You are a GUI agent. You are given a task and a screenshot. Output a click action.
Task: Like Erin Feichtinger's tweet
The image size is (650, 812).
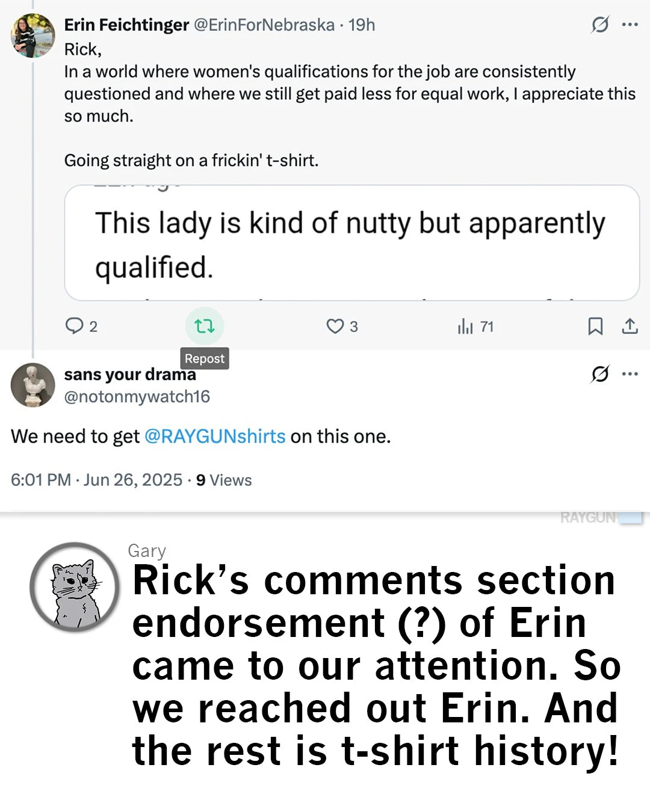coord(335,326)
